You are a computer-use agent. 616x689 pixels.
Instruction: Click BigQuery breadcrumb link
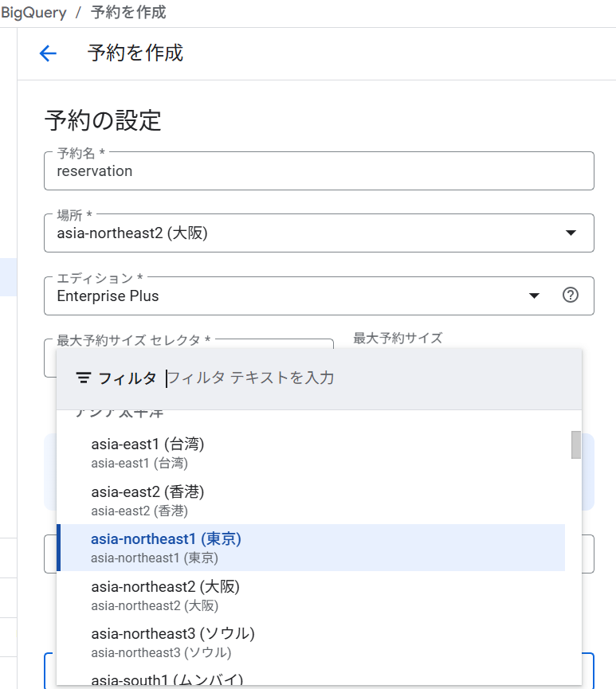pyautogui.click(x=33, y=12)
